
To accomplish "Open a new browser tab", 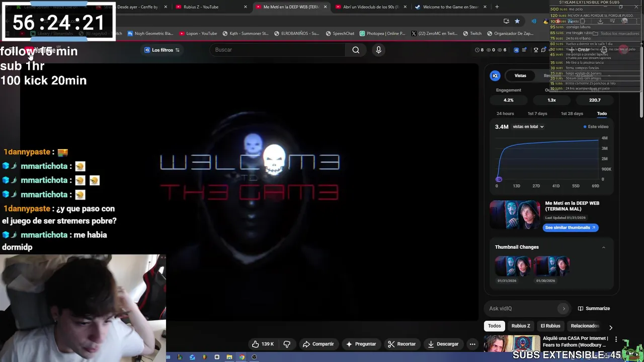I will click(x=497, y=7).
